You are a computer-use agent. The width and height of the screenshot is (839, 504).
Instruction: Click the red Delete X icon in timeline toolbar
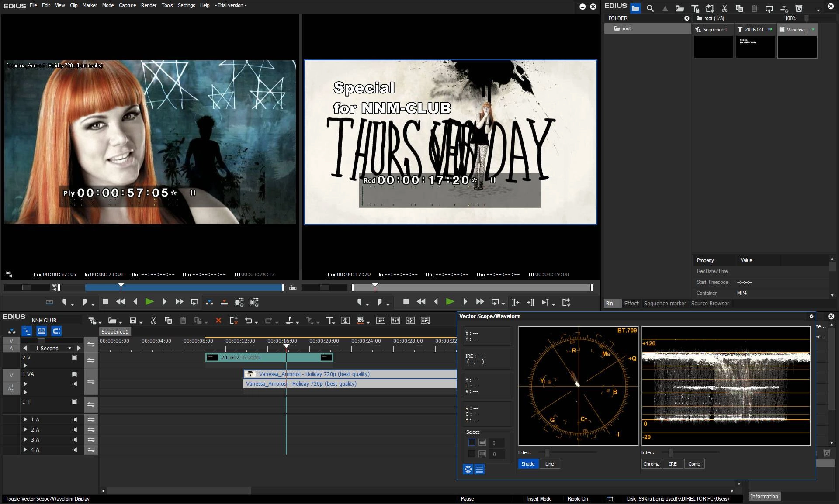[218, 320]
